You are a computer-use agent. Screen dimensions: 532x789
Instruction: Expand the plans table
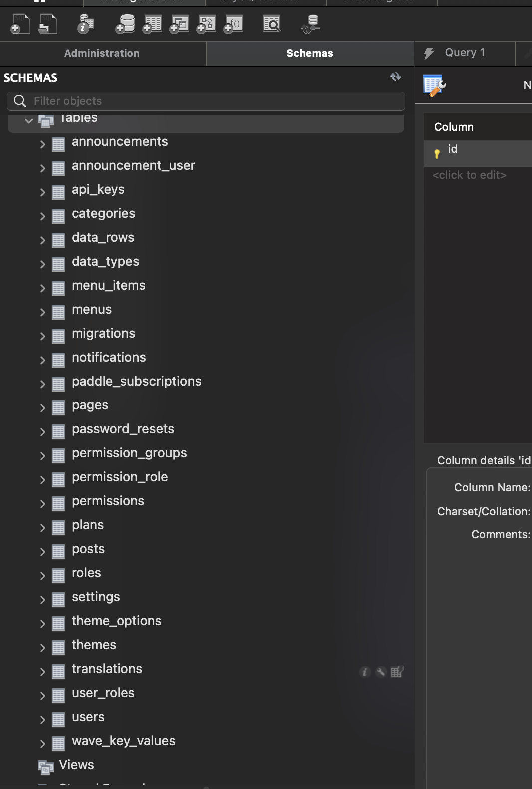pyautogui.click(x=43, y=528)
